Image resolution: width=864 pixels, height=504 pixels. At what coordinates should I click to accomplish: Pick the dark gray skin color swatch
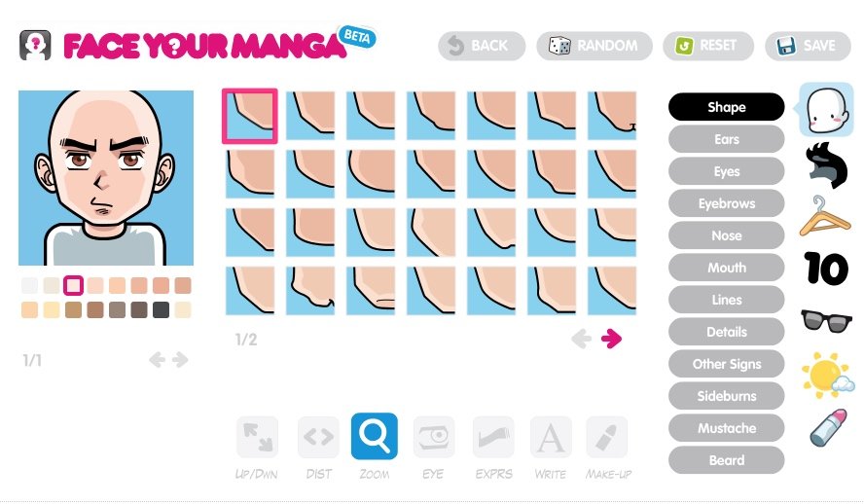(x=161, y=309)
